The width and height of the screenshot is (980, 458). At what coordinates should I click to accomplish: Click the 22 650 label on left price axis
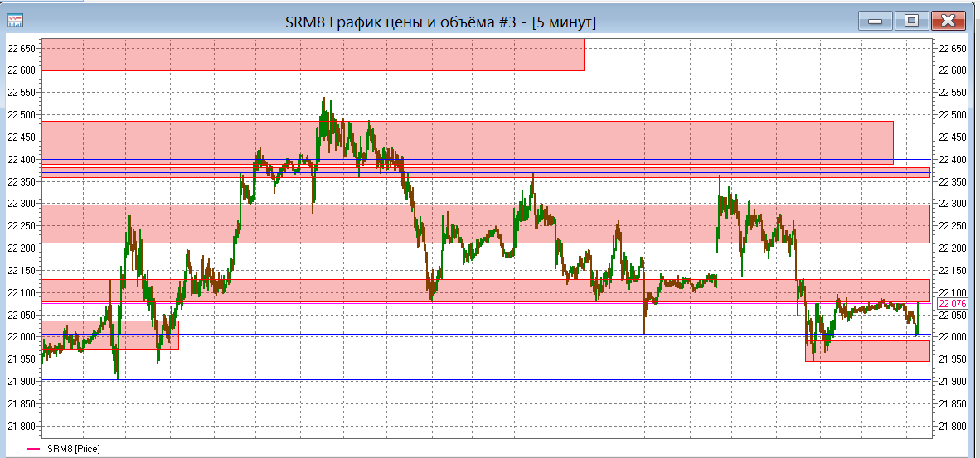coord(21,48)
